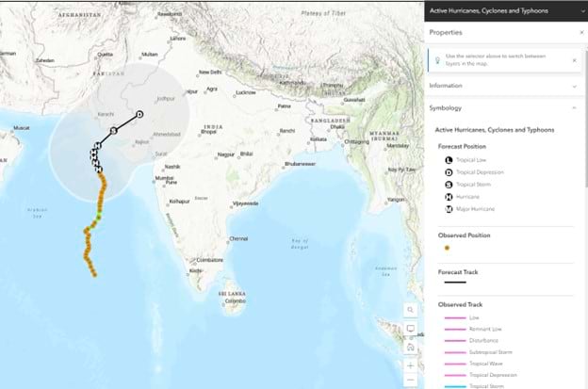The height and width of the screenshot is (389, 588).
Task: Click the lightbulb tip icon
Action: pos(437,60)
